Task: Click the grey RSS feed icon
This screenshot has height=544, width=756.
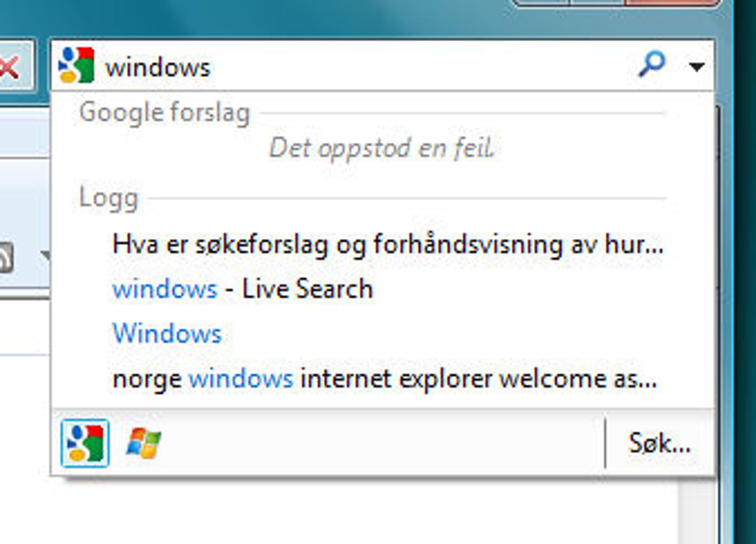Action: [6, 258]
